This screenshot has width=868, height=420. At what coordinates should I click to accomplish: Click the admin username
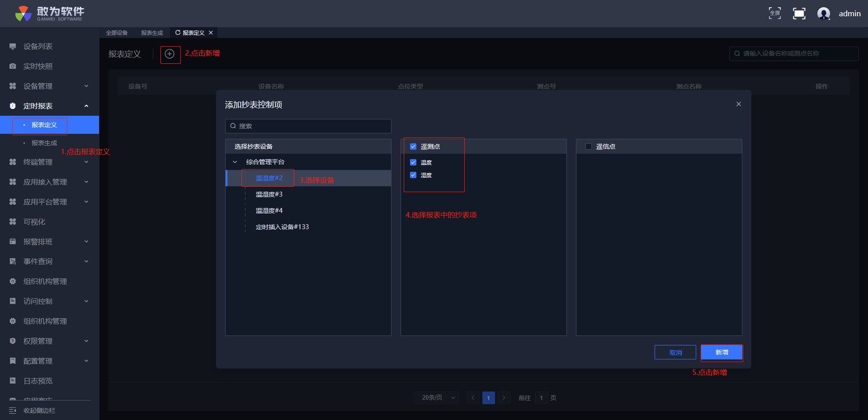click(850, 14)
